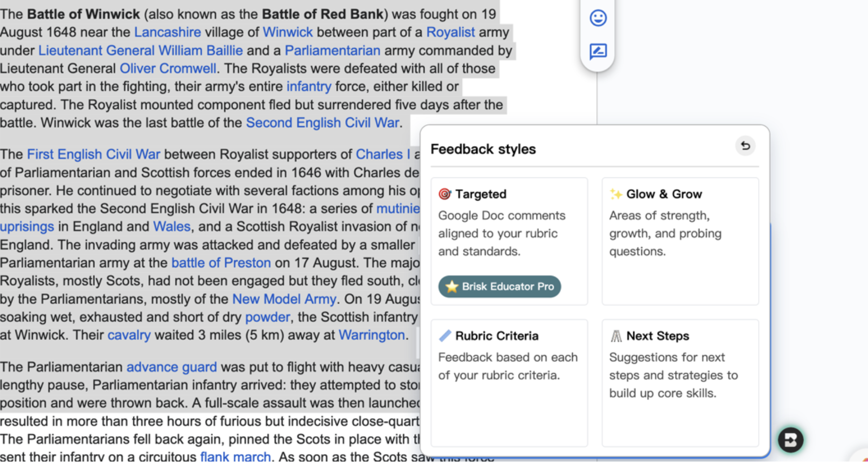This screenshot has height=462, width=868.
Task: Click the advance guard link
Action: click(172, 367)
